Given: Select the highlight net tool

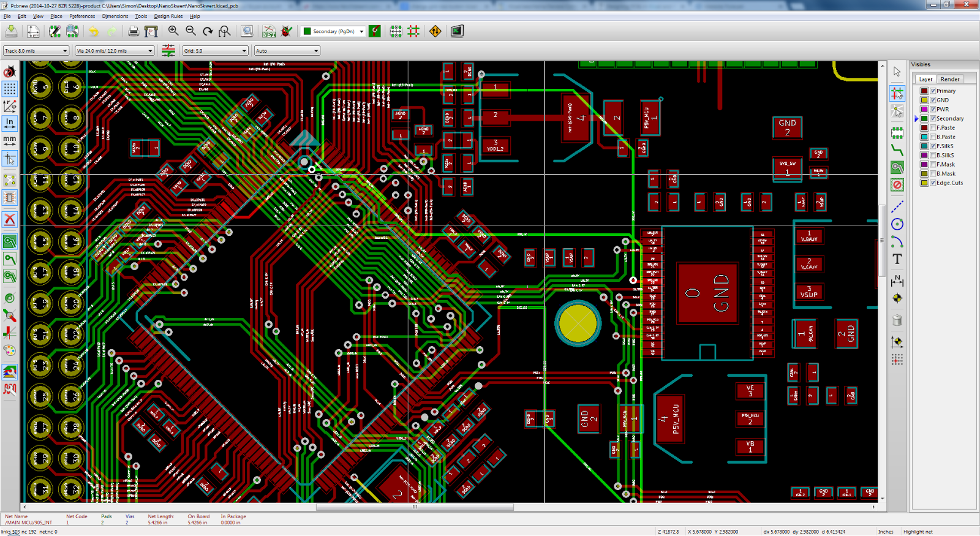Looking at the screenshot, I should [897, 93].
